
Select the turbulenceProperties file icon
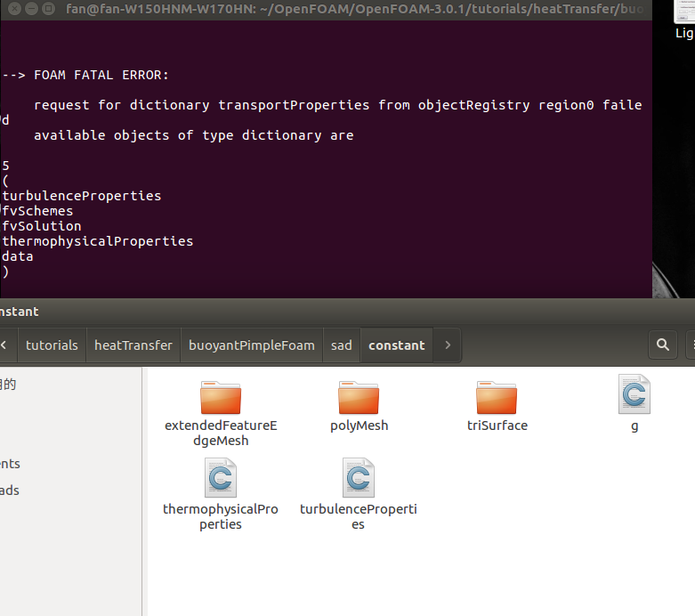tap(358, 478)
